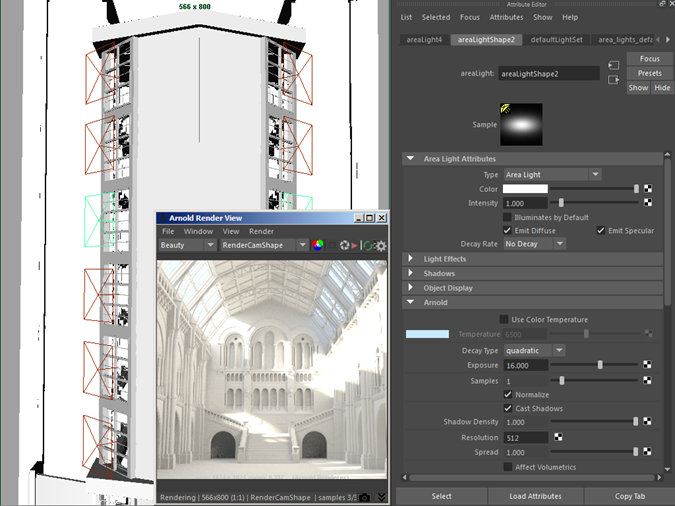Click the green refresh render icon
675x506 pixels.
click(x=367, y=245)
